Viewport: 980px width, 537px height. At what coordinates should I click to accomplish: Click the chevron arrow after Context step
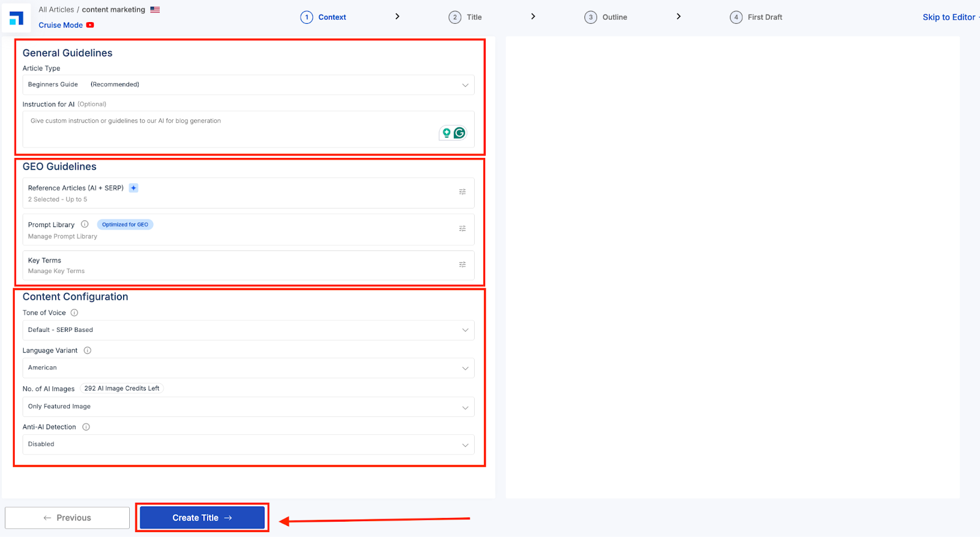(x=398, y=17)
